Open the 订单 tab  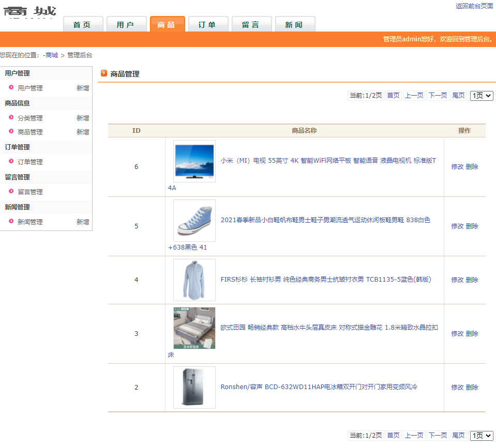pos(208,24)
